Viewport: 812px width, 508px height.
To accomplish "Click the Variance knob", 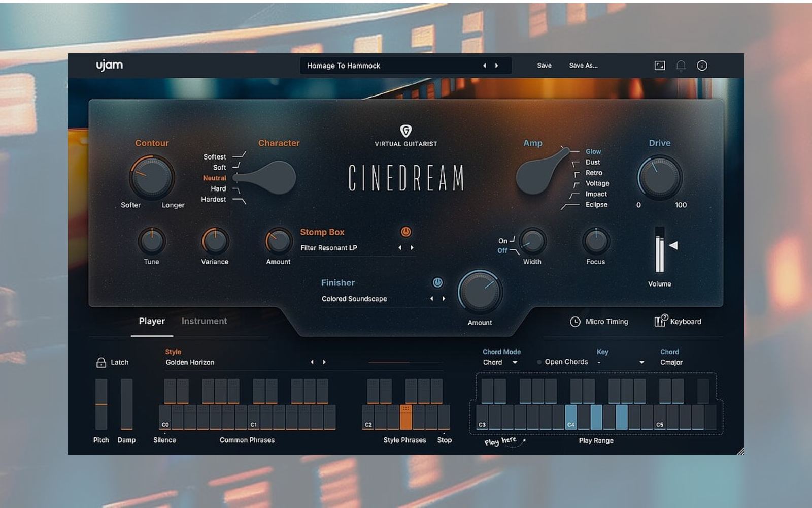I will [x=215, y=241].
